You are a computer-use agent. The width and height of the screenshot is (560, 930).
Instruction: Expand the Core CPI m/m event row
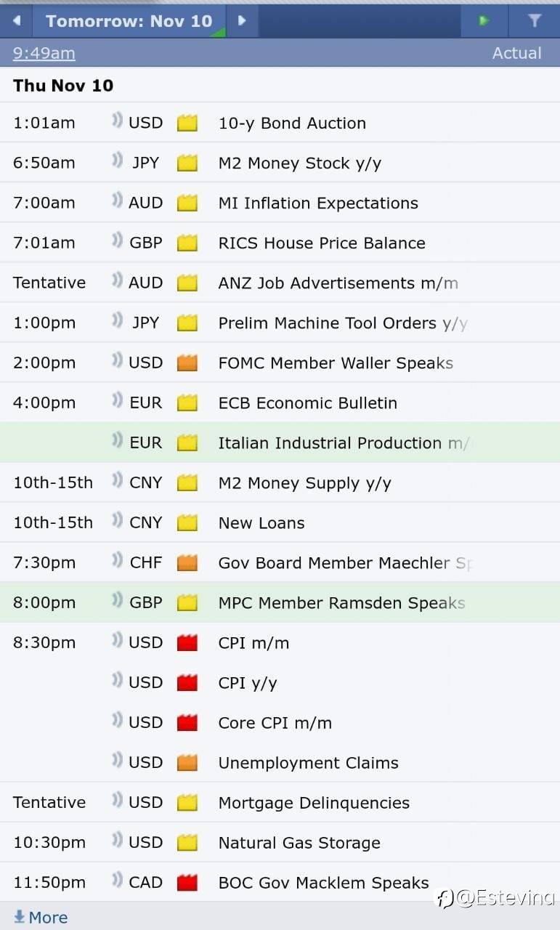click(x=280, y=722)
